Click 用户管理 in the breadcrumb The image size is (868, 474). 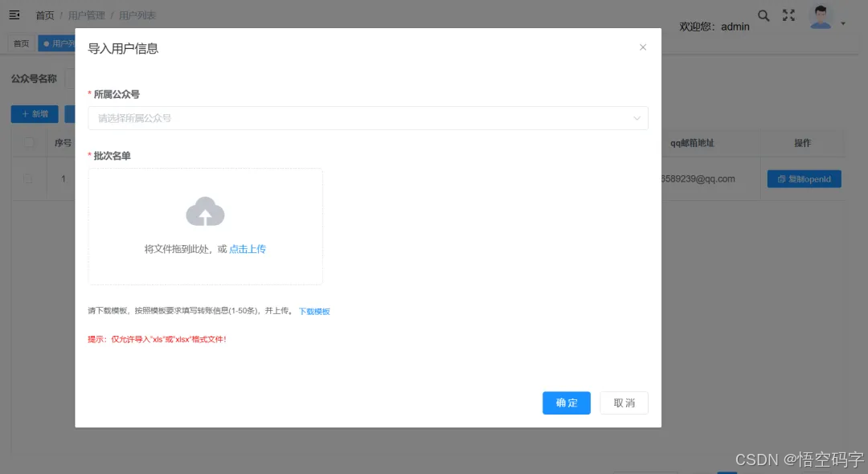(86, 15)
